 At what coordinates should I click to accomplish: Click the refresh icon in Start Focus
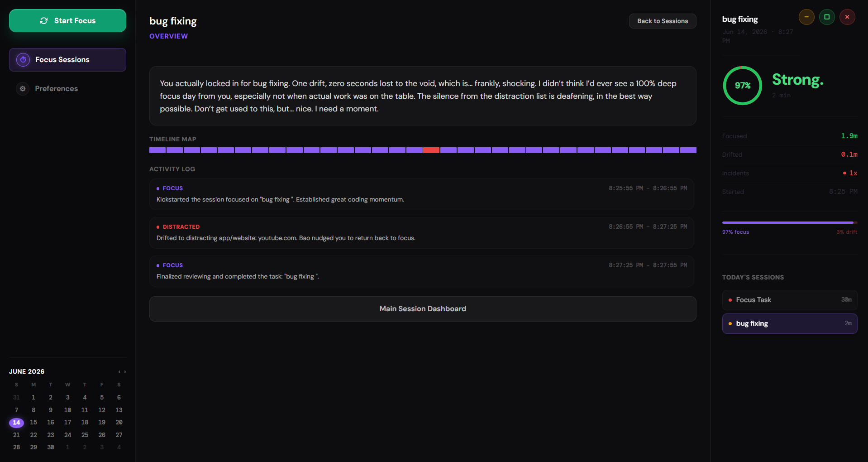coord(44,21)
